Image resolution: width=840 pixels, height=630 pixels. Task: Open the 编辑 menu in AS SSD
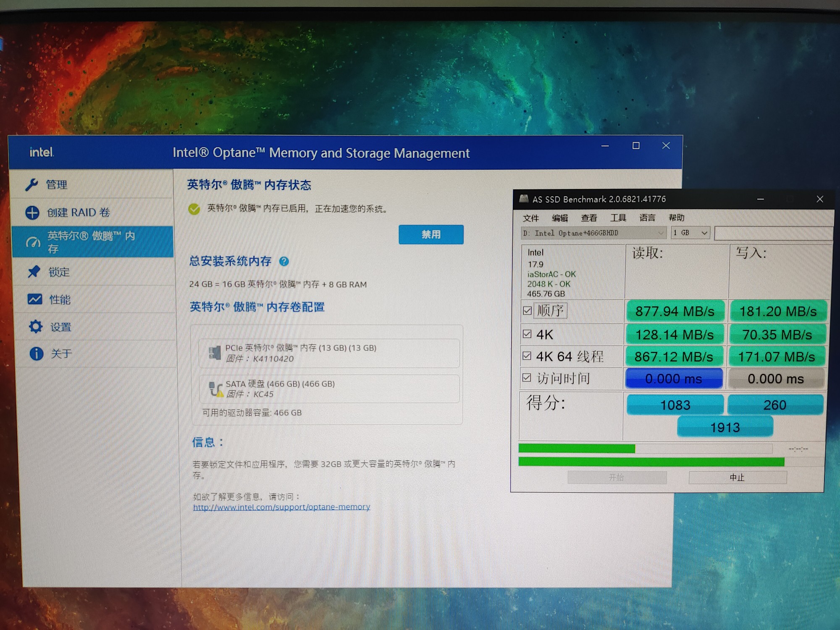560,218
